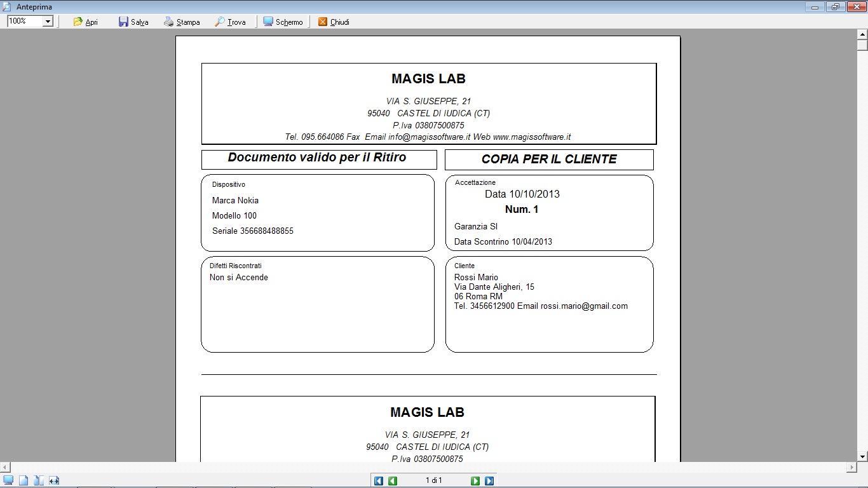Restore down the Anteprima window
Screen dimensions: 868x488
[x=834, y=6]
